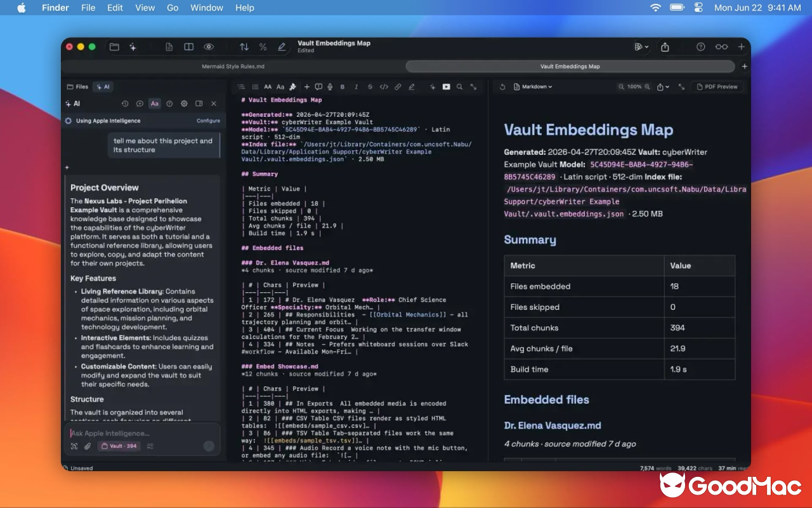Open the folder icon in title bar
The image size is (812, 508).
coord(114,47)
